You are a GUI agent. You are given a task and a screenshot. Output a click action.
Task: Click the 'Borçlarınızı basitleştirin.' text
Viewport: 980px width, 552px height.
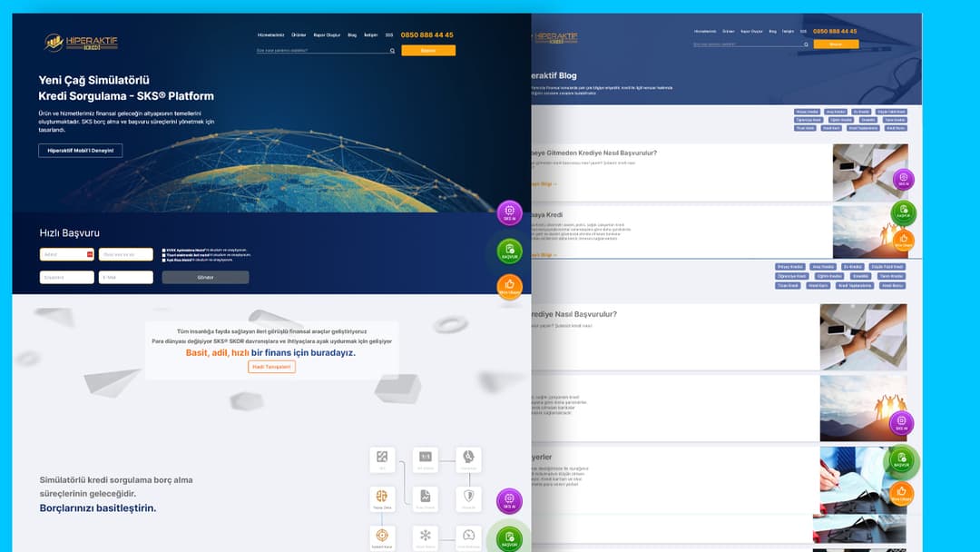coord(98,508)
